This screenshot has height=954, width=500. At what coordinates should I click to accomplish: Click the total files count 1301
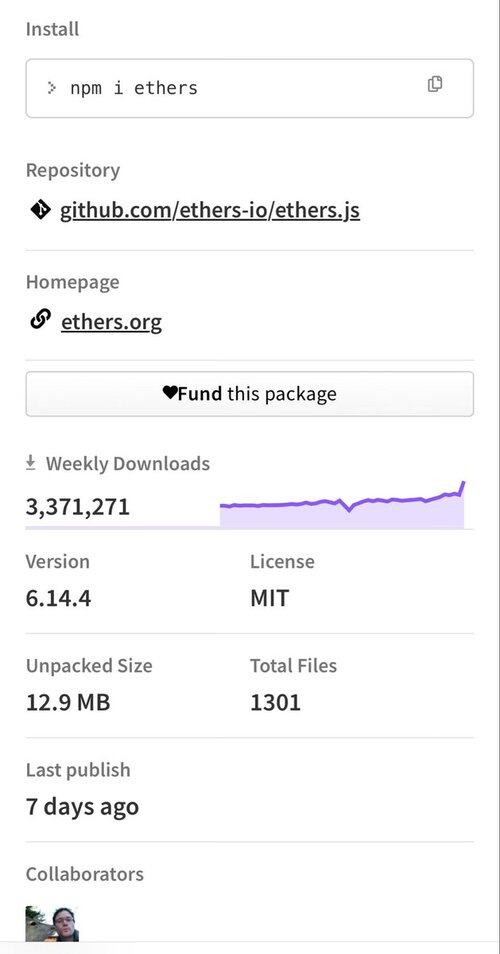click(x=276, y=703)
